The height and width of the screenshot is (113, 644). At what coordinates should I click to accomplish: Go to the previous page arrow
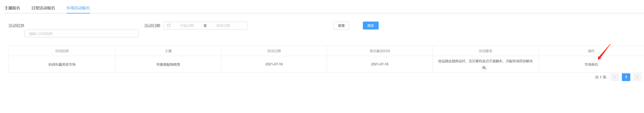[x=615, y=77]
